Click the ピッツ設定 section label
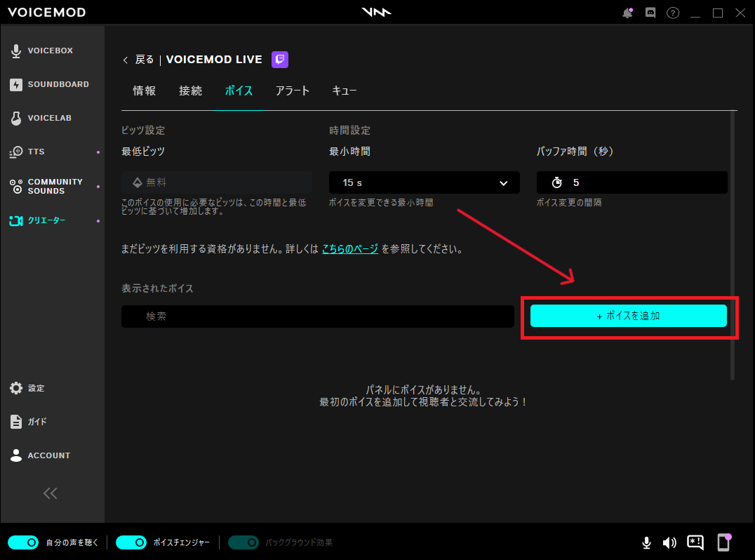 [143, 131]
